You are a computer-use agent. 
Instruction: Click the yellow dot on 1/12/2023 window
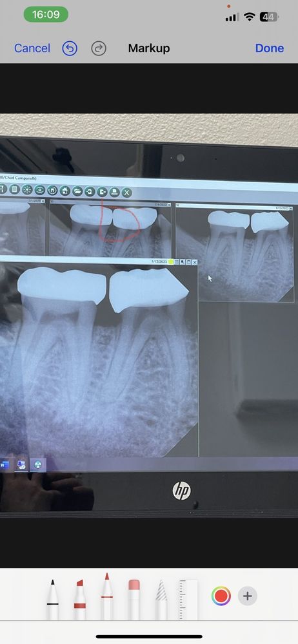pyautogui.click(x=170, y=261)
